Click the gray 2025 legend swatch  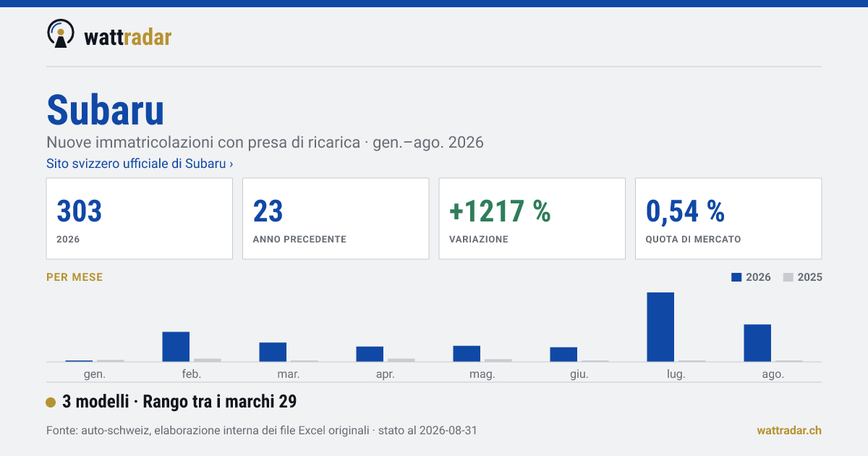click(788, 277)
